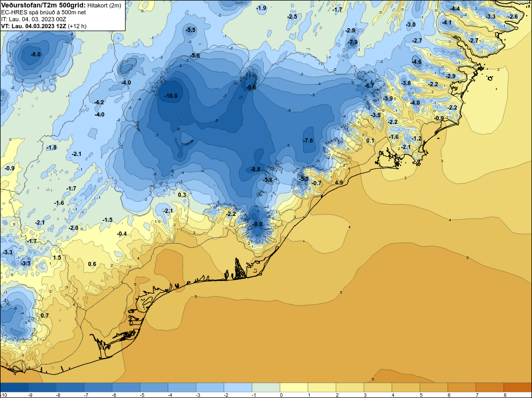Select the -1.8 temperature label

click(52, 147)
